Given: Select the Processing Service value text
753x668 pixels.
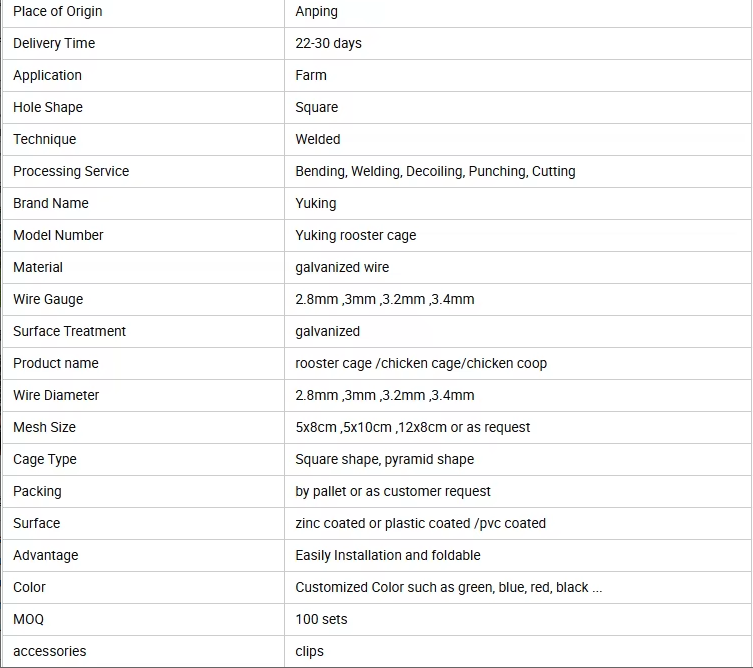Looking at the screenshot, I should tap(435, 171).
